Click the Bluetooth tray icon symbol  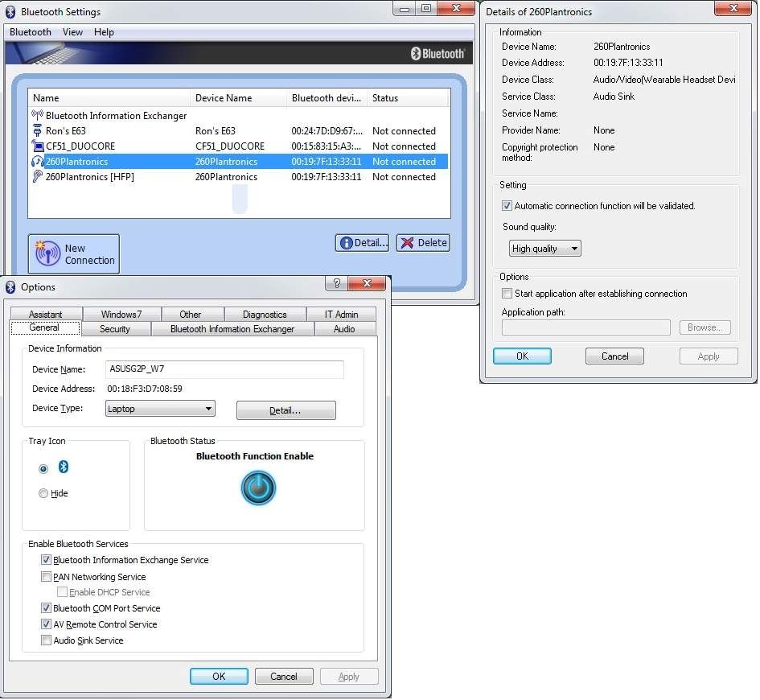[64, 467]
